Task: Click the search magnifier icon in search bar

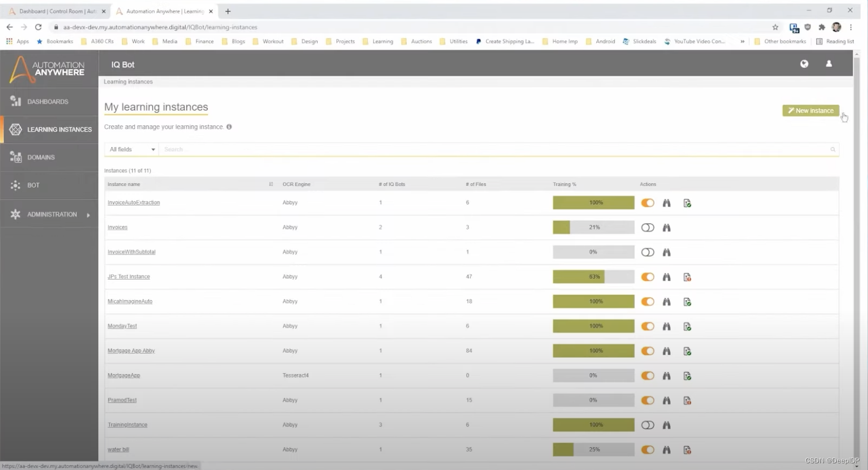Action: (x=833, y=149)
